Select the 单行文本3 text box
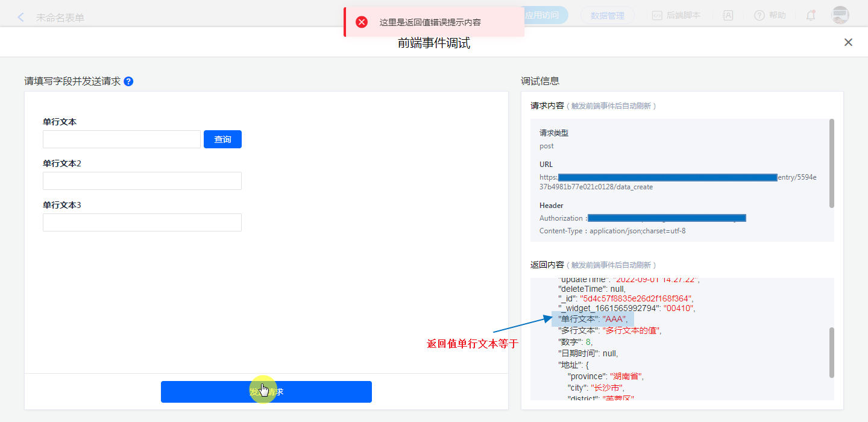 click(142, 222)
